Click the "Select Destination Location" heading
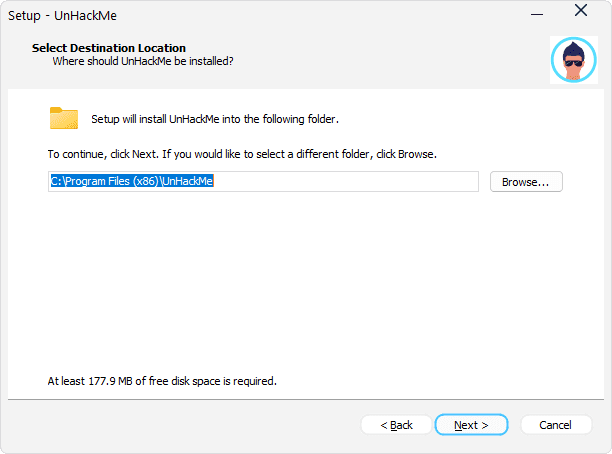Screen dimensions: 612x454 point(109,48)
